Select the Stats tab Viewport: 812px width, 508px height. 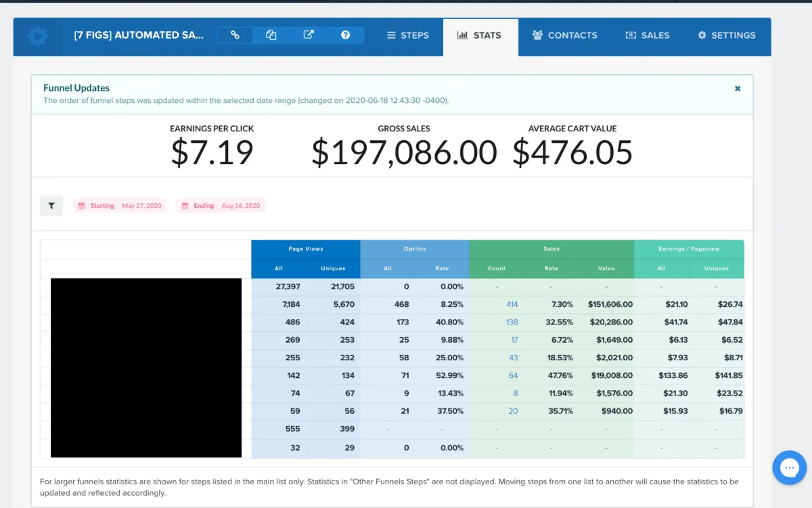coord(480,35)
